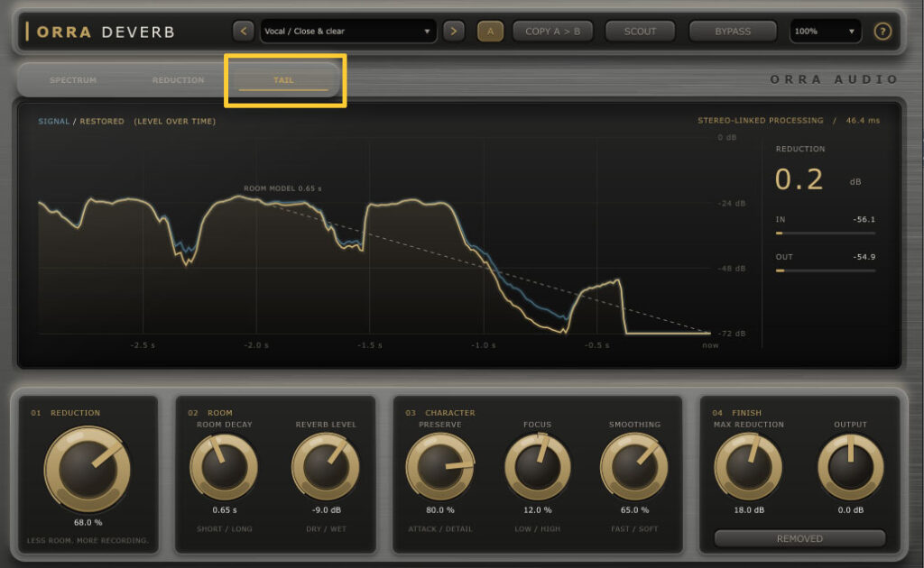Click the large Reduction knob
924x568 pixels.
(x=88, y=469)
